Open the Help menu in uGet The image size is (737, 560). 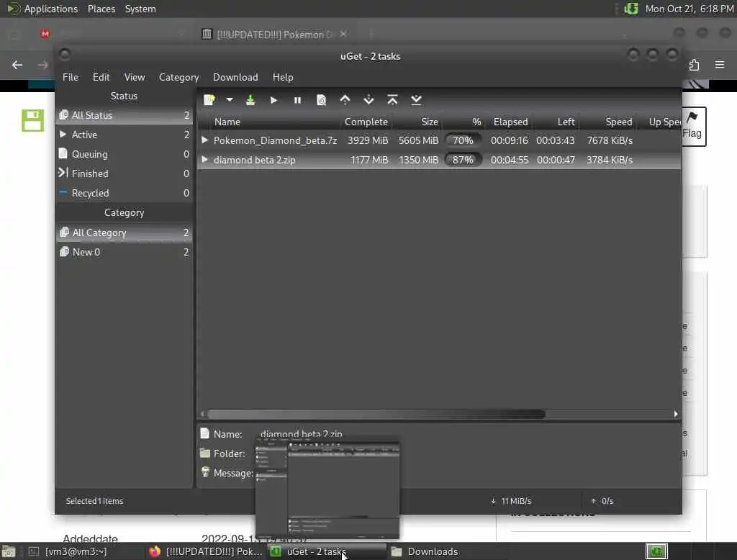click(283, 77)
